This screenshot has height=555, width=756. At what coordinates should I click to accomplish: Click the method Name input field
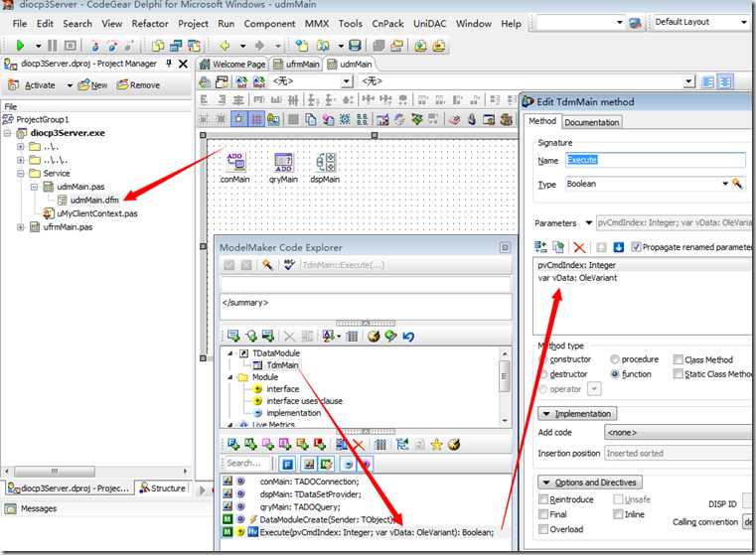tap(656, 160)
